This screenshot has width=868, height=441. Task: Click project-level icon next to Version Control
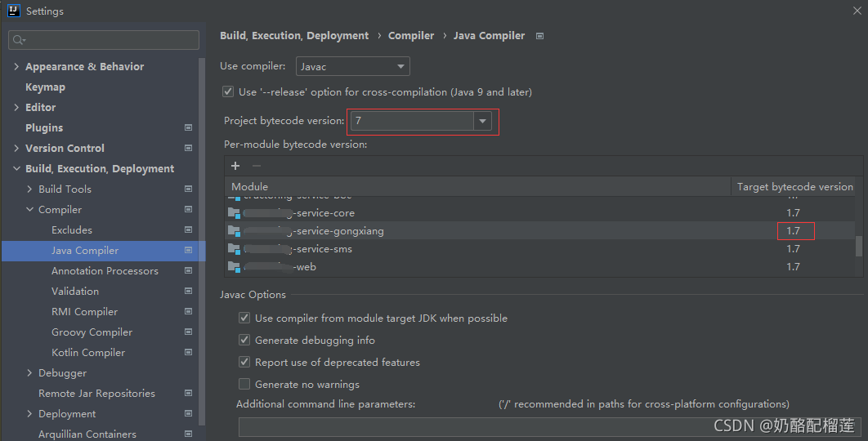coord(188,149)
